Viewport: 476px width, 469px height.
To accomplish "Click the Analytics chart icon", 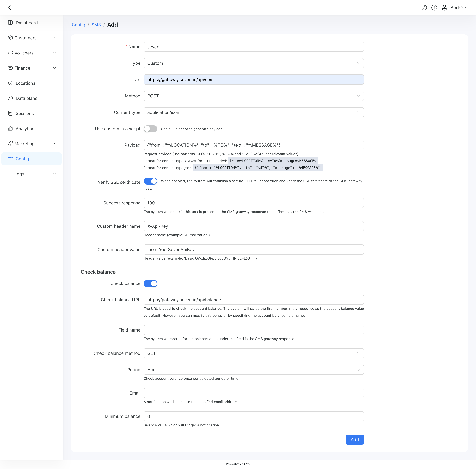I will pos(10,128).
